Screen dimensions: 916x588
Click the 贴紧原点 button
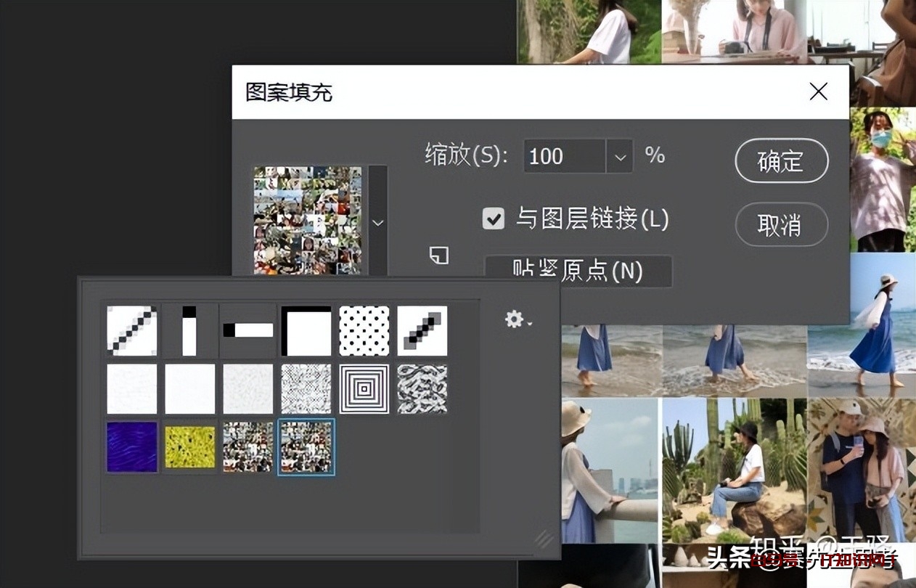(578, 271)
